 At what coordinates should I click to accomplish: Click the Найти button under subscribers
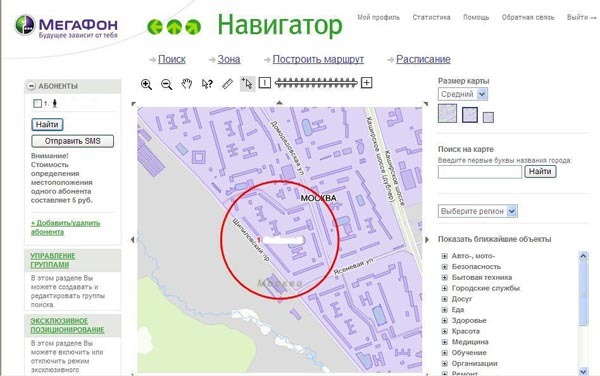pos(47,124)
